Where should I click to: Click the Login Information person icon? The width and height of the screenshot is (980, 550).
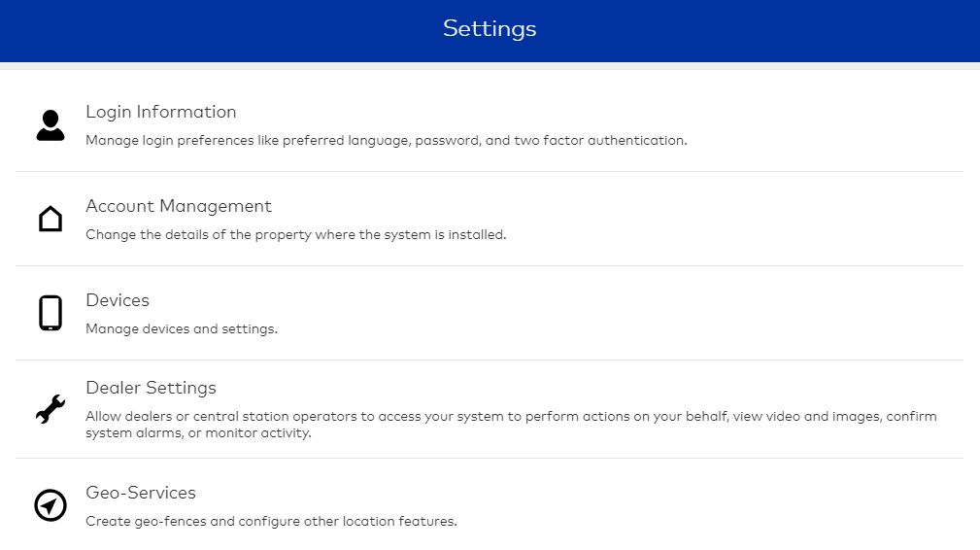coord(50,125)
